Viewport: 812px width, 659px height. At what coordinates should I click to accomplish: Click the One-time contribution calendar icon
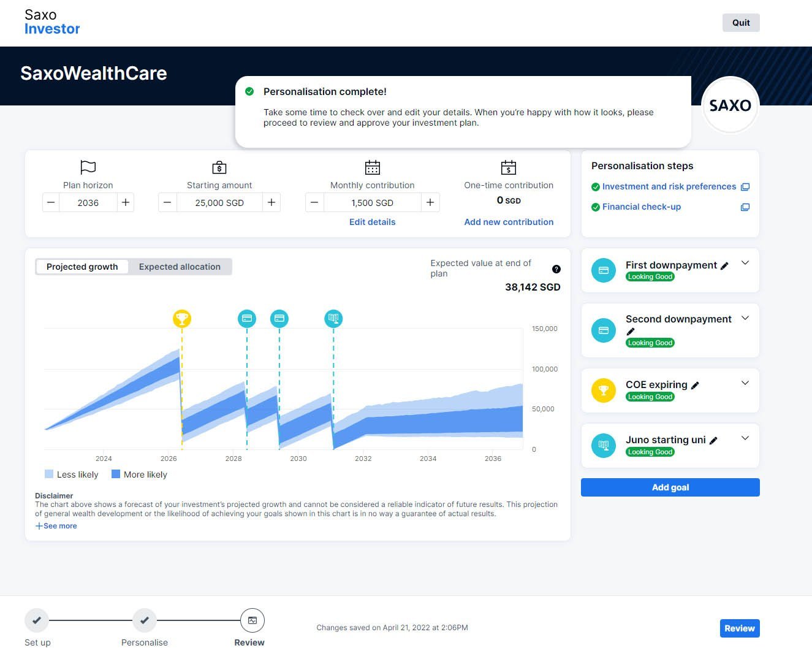coord(509,167)
